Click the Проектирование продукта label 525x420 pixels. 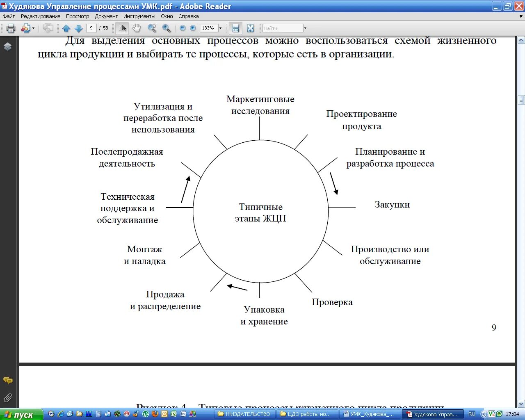(x=361, y=120)
